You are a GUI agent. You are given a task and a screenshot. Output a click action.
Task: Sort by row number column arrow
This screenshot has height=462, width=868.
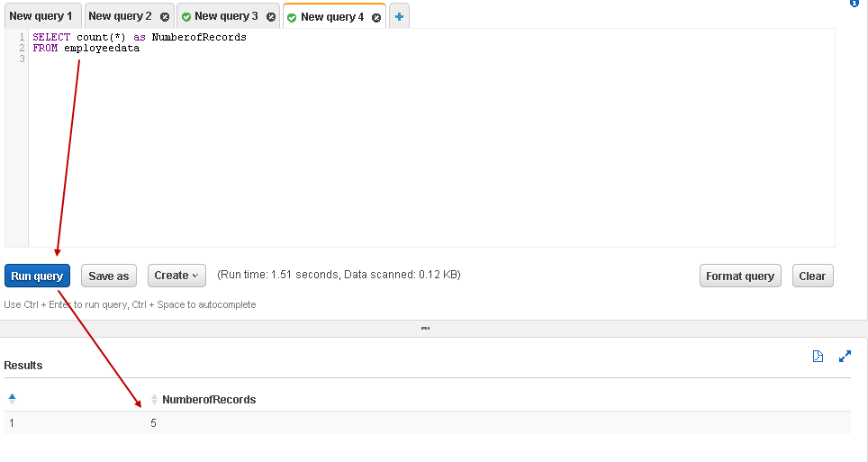click(x=12, y=399)
